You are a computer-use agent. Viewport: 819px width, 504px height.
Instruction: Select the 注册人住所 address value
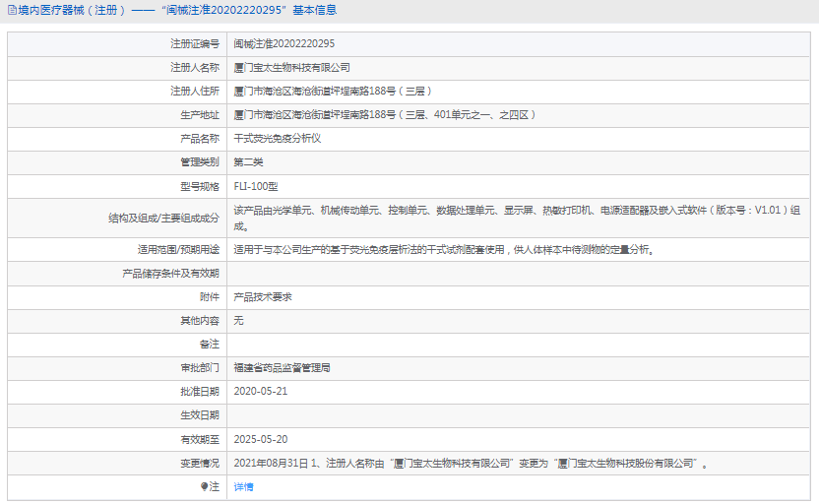pyautogui.click(x=334, y=91)
